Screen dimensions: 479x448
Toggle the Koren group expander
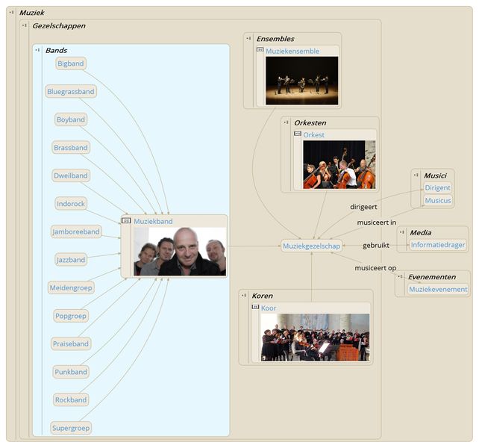[244, 295]
